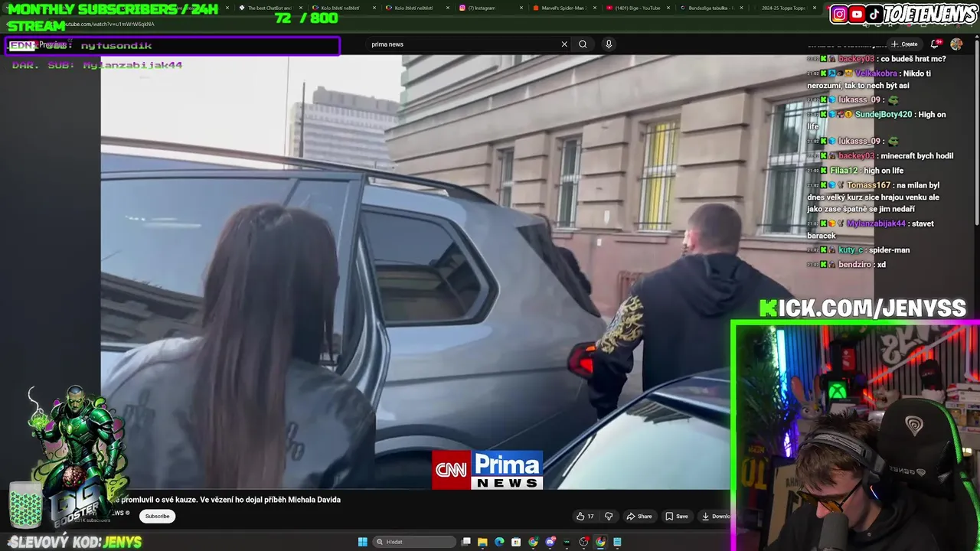
Task: Open the Notepad icon in the taskbar
Action: (x=617, y=542)
